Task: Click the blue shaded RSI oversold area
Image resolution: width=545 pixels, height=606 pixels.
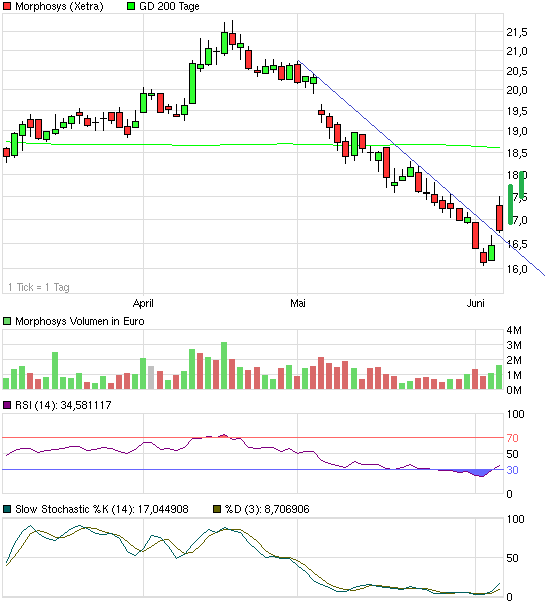Action: click(478, 473)
